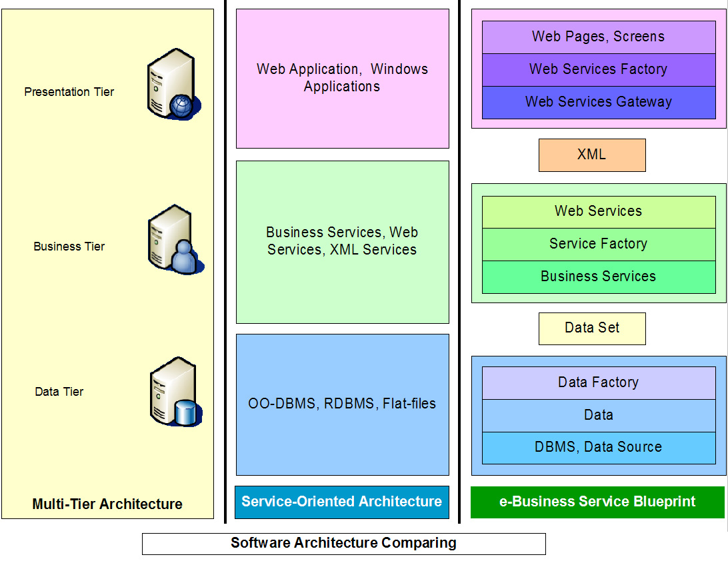Click the Presentation Tier web server icon
728x571 pixels.
(173, 83)
